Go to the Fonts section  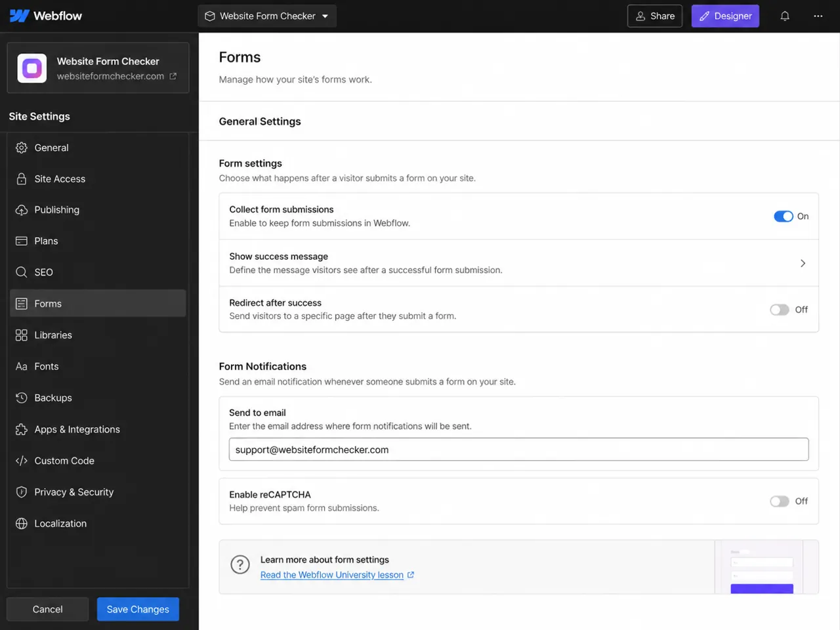pyautogui.click(x=98, y=366)
